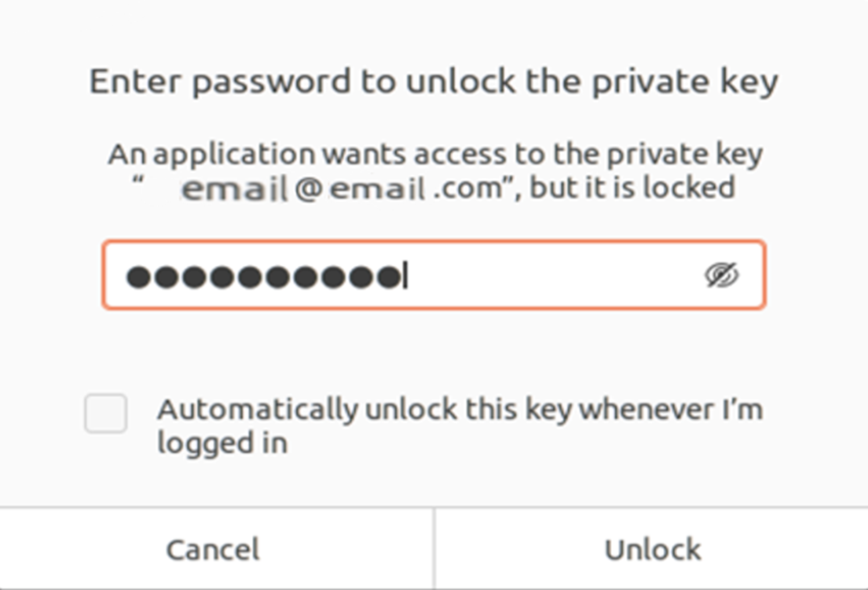Image resolution: width=868 pixels, height=590 pixels.
Task: Enable automatic unlock checkbox
Action: click(x=106, y=413)
